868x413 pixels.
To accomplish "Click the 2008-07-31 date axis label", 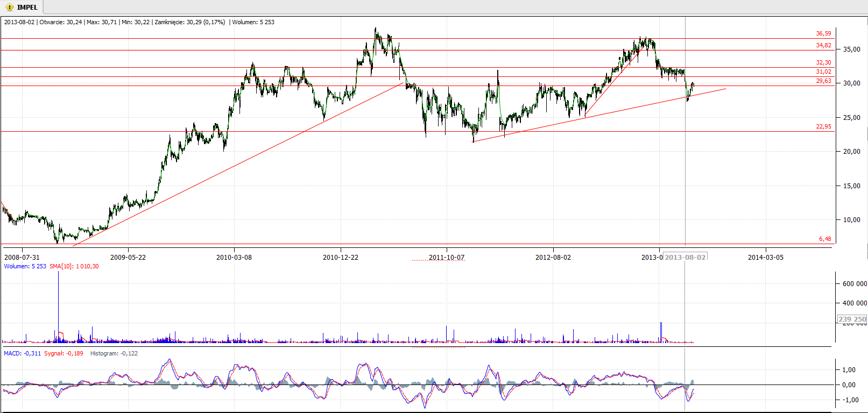I will tap(22, 257).
